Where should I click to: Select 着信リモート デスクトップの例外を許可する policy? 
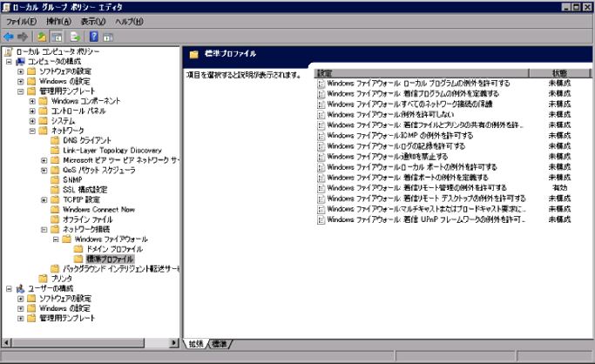coord(427,199)
